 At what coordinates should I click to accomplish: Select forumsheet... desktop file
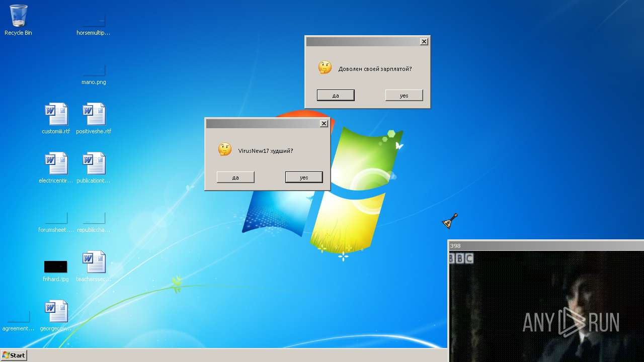coord(56,222)
